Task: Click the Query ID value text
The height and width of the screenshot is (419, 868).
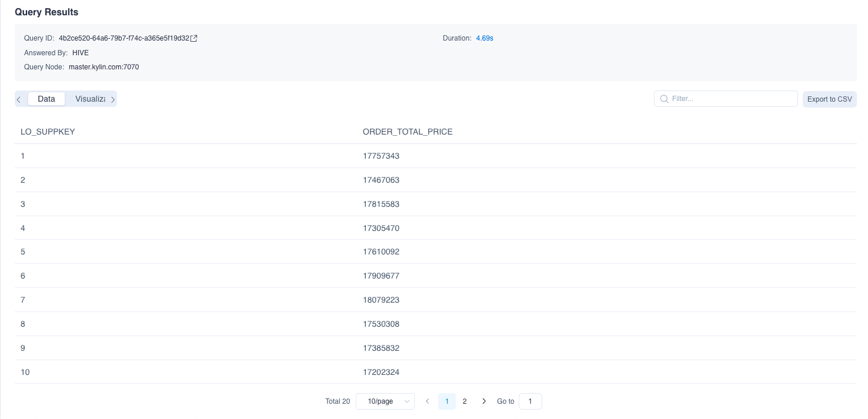Action: point(124,38)
